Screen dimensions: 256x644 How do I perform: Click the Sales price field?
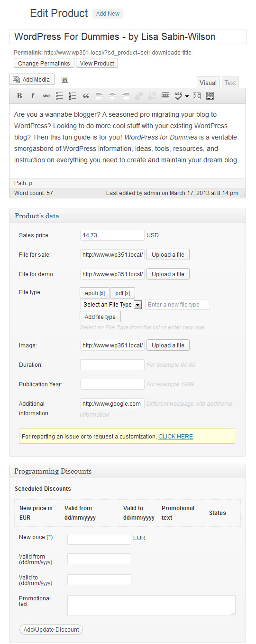(112, 235)
